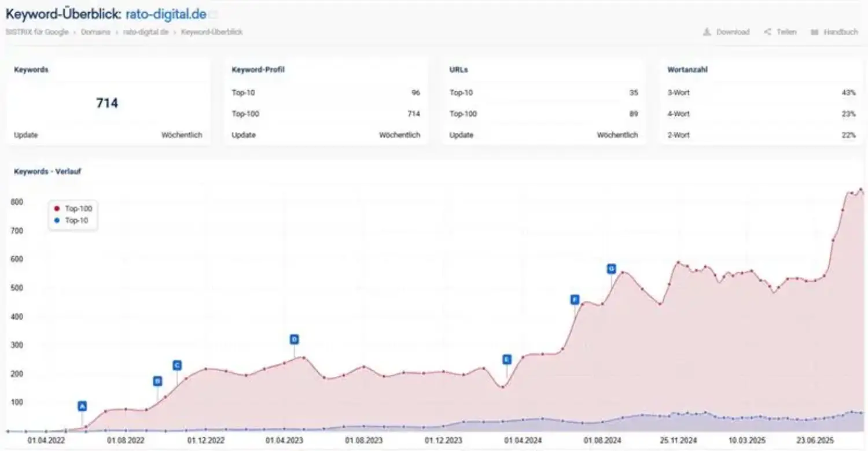Click event pin A on the chart
Screen dimensions: 868x451
pyautogui.click(x=82, y=406)
